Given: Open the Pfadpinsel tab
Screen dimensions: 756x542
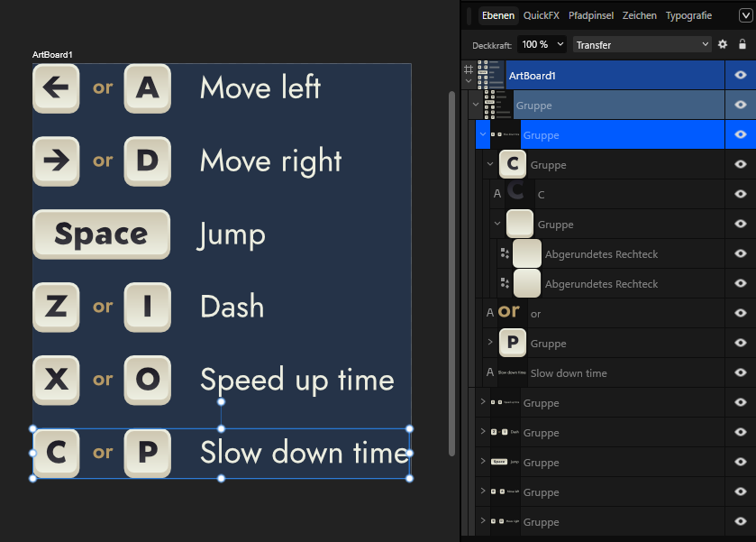Looking at the screenshot, I should (590, 15).
